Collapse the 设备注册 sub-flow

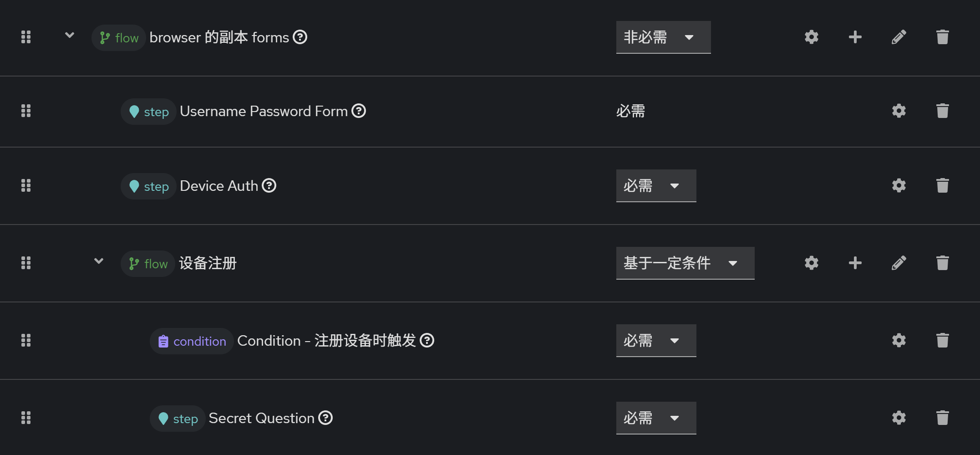pyautogui.click(x=98, y=261)
